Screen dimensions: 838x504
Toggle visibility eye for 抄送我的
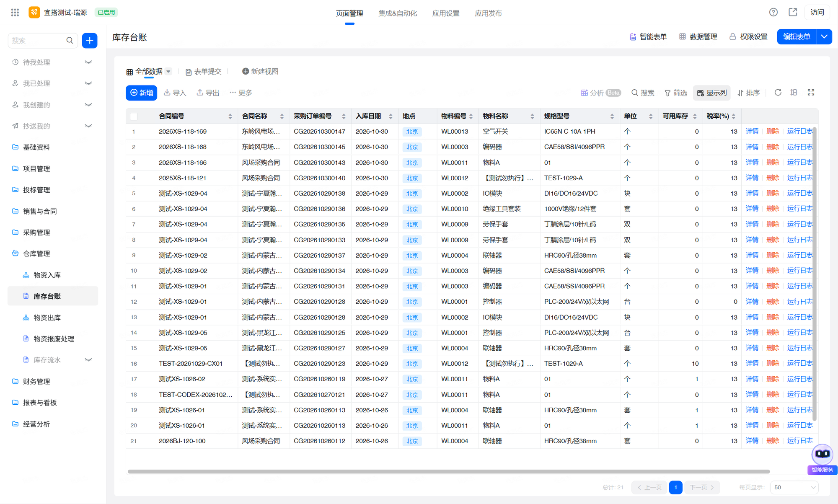88,126
